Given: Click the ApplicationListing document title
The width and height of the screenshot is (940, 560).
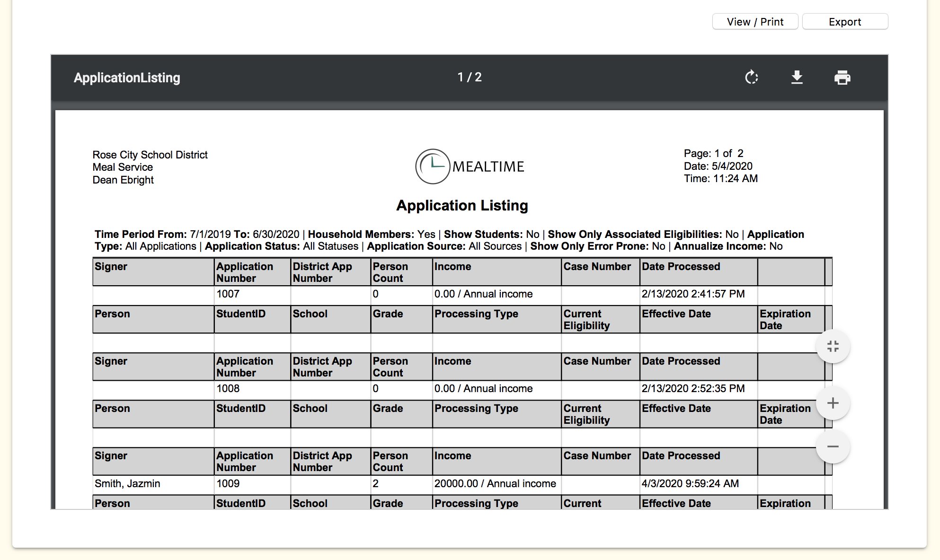Looking at the screenshot, I should 127,78.
